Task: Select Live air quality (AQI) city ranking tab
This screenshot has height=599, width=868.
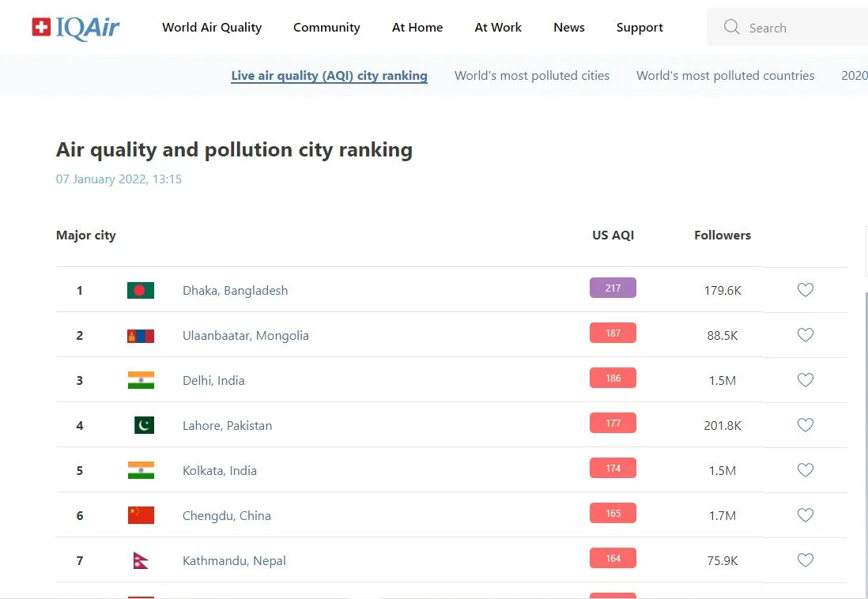Action: (x=330, y=76)
